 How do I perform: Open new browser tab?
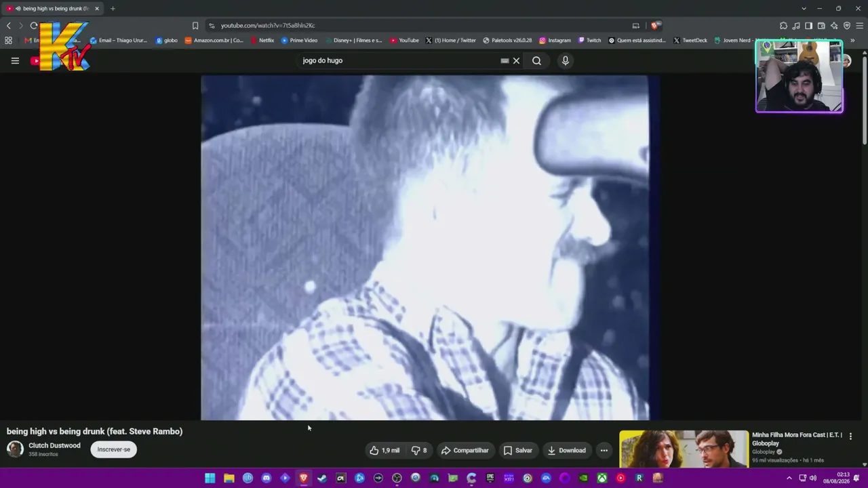113,9
